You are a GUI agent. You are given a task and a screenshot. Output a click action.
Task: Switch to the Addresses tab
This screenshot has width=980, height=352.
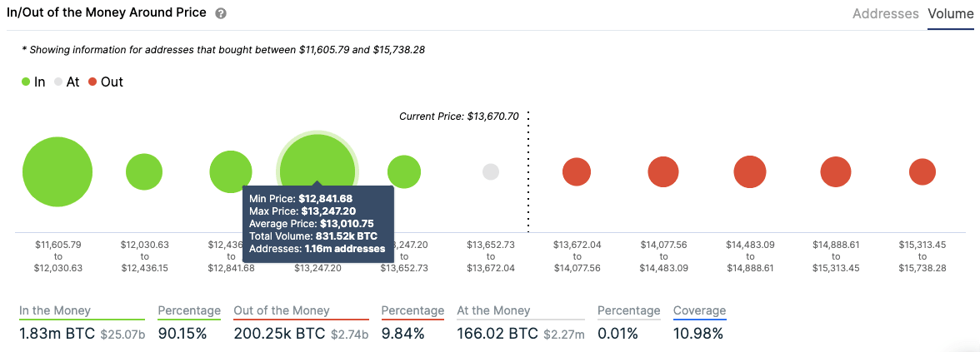pyautogui.click(x=885, y=14)
